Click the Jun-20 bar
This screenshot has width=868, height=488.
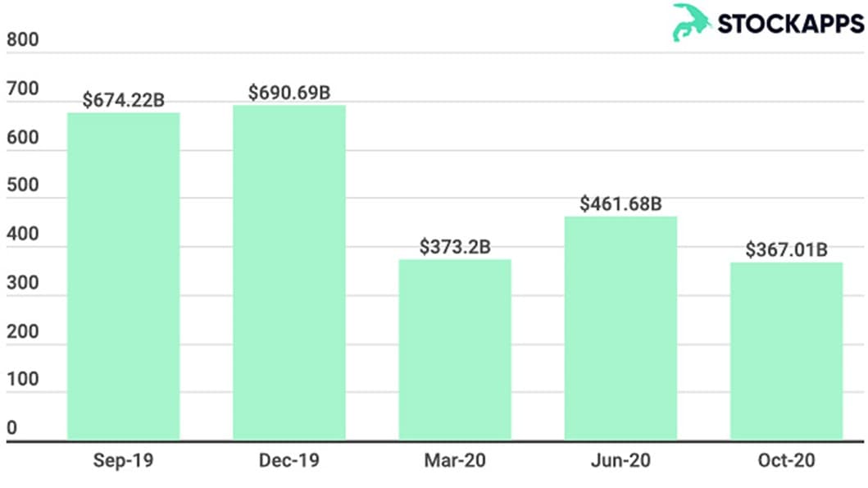click(620, 328)
